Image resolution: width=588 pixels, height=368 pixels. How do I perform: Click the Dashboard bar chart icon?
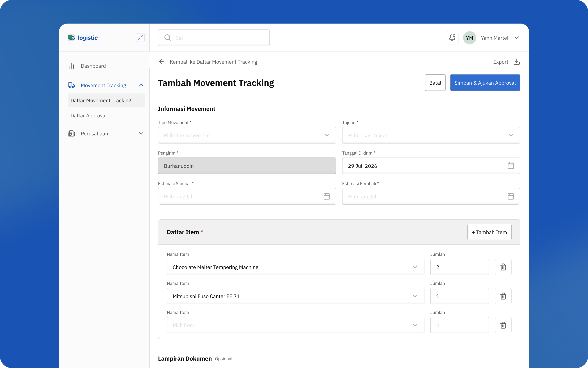(x=71, y=66)
